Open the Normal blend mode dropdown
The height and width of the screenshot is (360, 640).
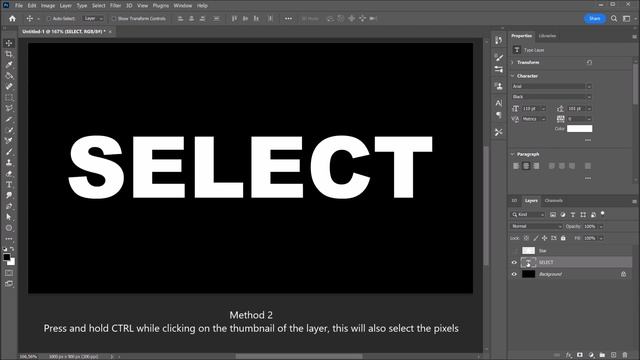tap(536, 226)
